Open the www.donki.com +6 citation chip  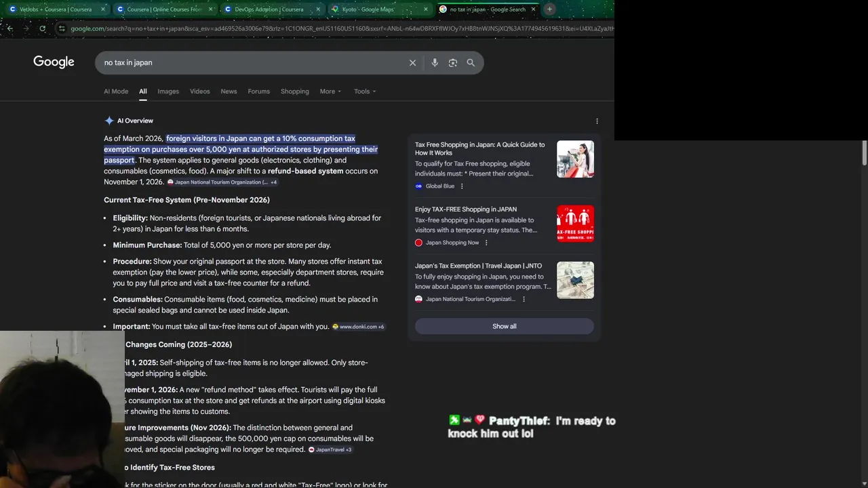click(358, 327)
